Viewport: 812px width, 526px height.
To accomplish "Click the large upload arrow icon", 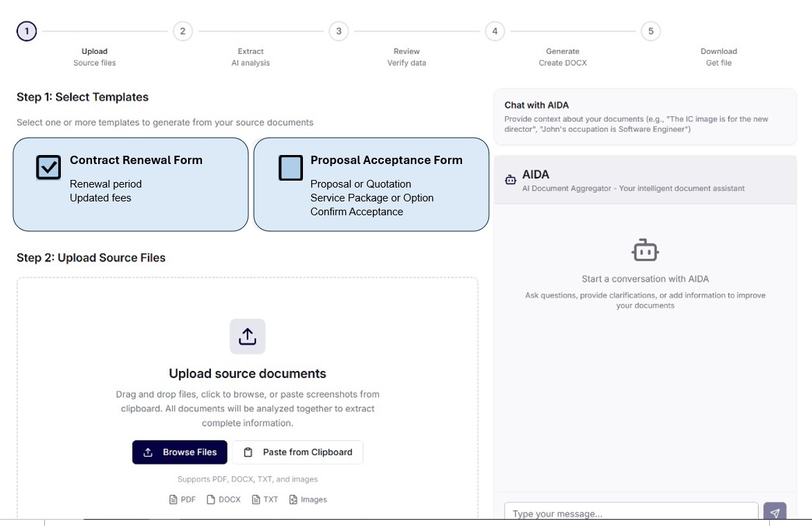I will pyautogui.click(x=248, y=336).
